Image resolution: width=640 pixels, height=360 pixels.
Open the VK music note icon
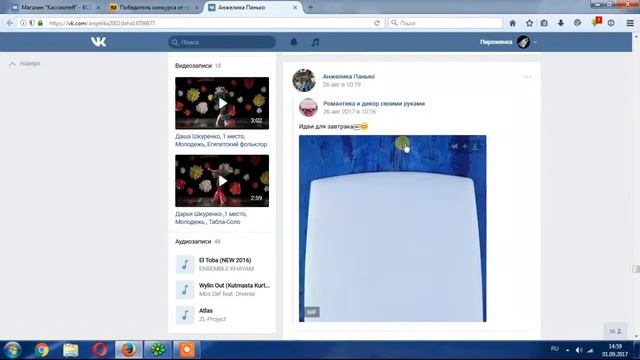click(315, 42)
